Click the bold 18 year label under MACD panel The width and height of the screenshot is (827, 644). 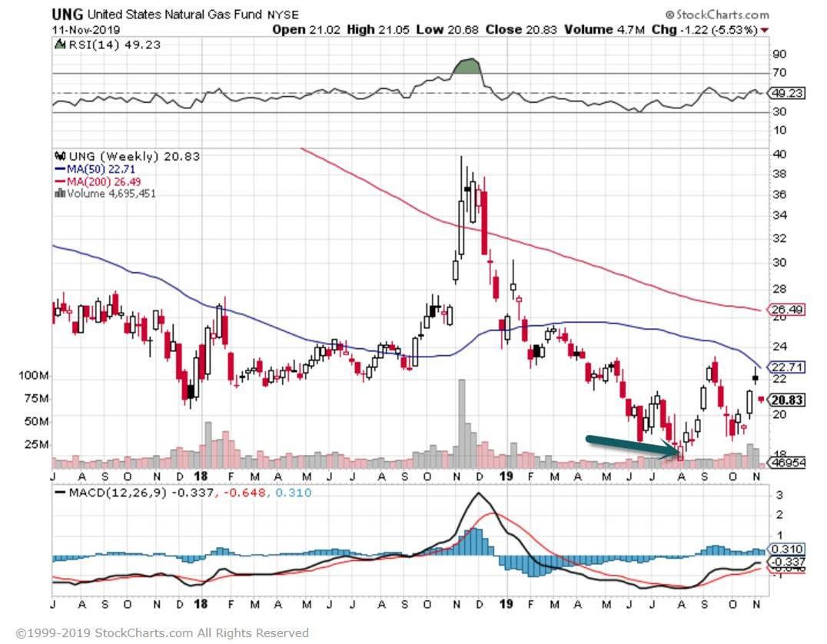[x=201, y=605]
